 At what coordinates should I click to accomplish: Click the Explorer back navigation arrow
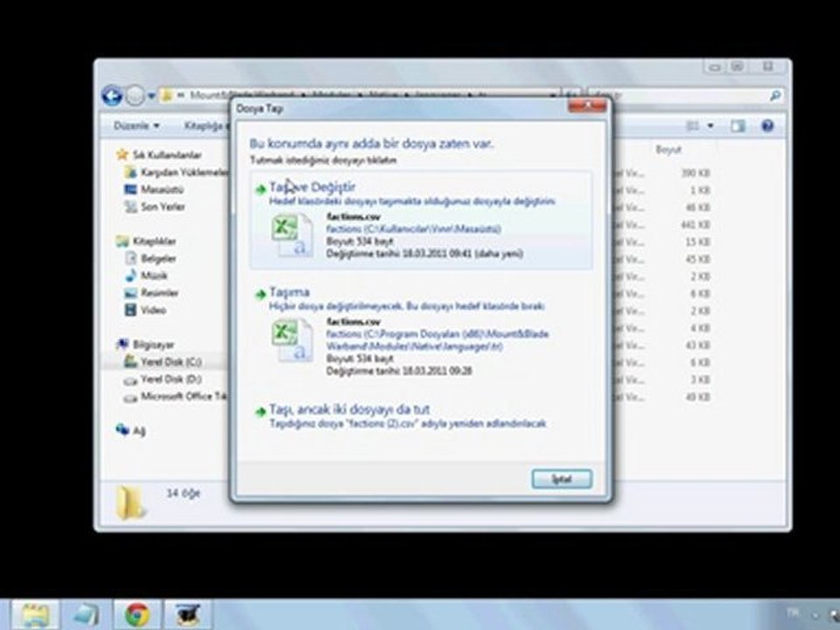click(112, 96)
